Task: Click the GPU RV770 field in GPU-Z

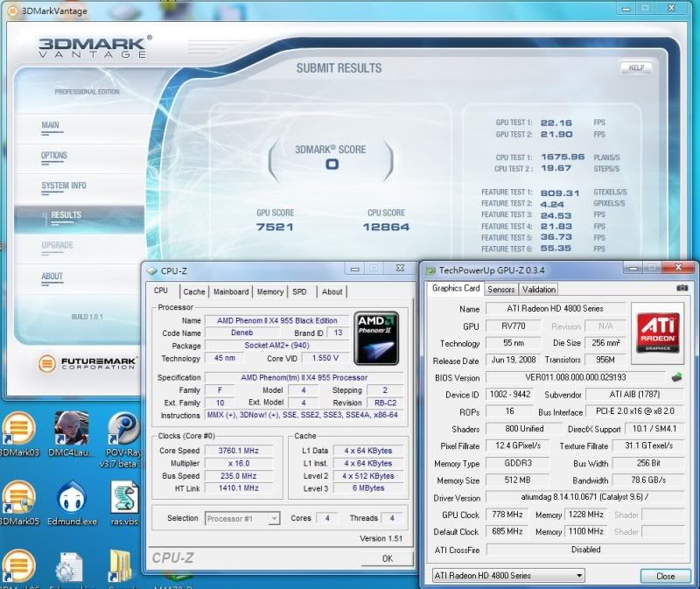Action: (x=513, y=326)
